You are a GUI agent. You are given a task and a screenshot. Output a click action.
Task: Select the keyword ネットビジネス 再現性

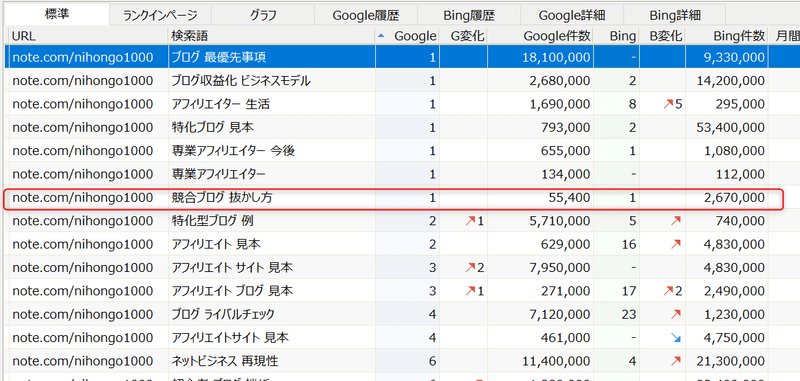click(224, 362)
